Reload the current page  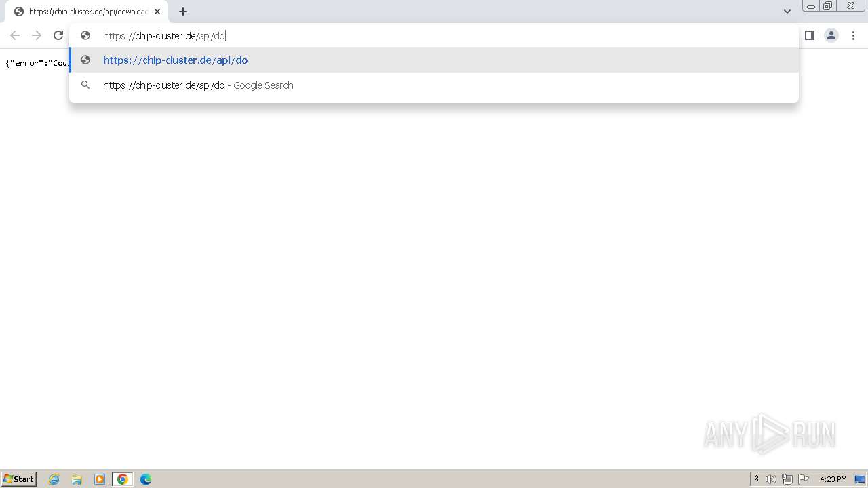[x=58, y=35]
